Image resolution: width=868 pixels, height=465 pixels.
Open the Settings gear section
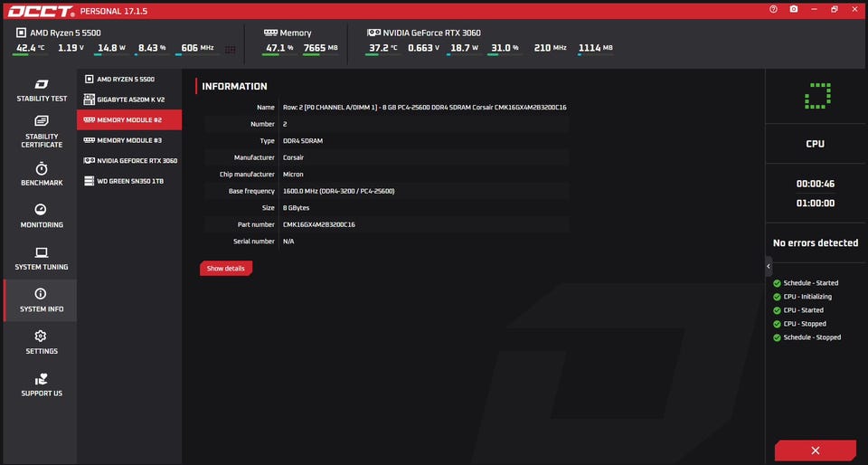click(x=42, y=343)
